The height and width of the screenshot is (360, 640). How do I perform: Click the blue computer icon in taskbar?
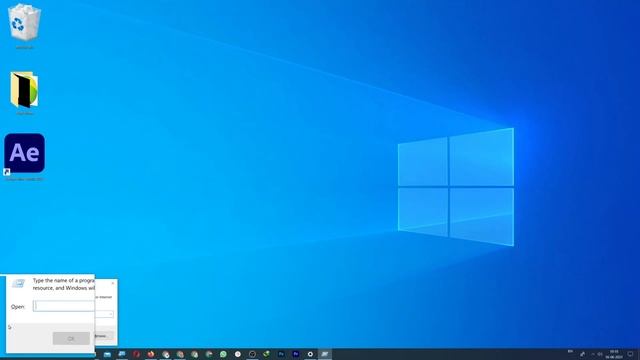[122, 354]
